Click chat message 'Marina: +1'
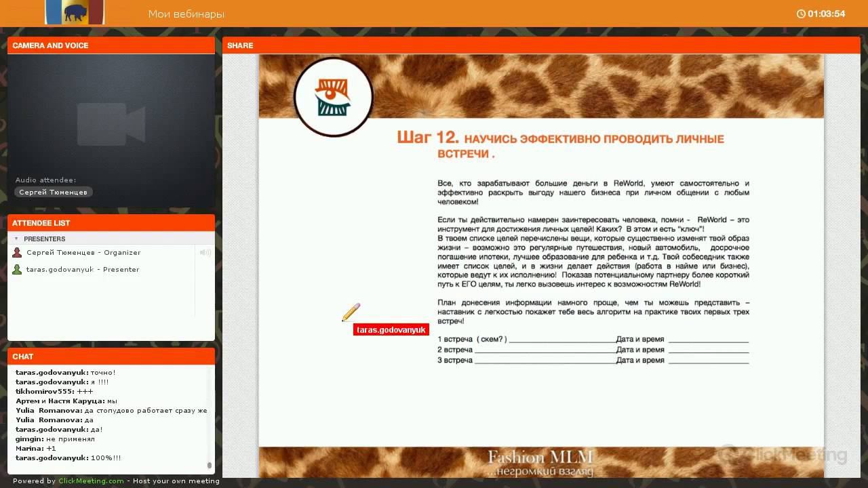 click(x=36, y=449)
